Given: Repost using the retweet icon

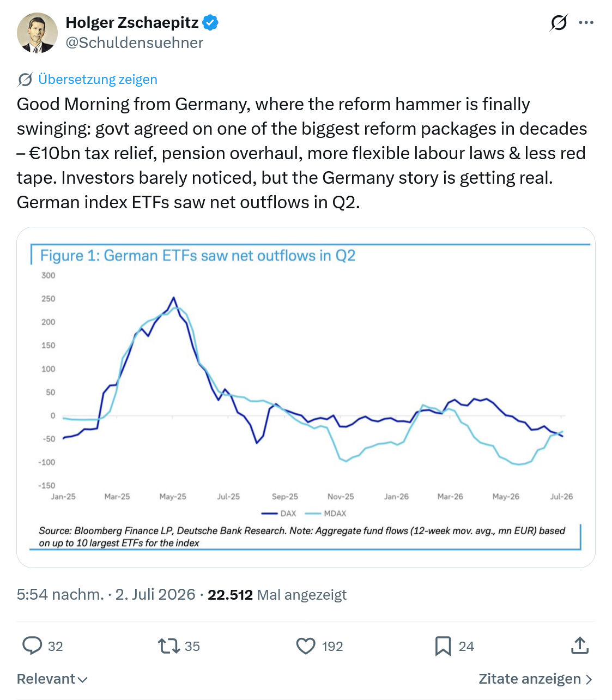Looking at the screenshot, I should coord(168,646).
